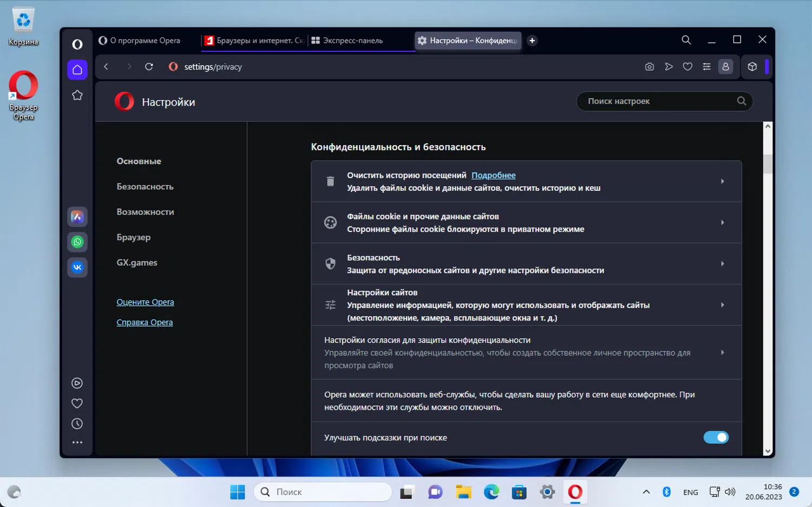Image resolution: width=812 pixels, height=507 pixels.
Task: Open the Windows Start menu
Action: pos(238,492)
